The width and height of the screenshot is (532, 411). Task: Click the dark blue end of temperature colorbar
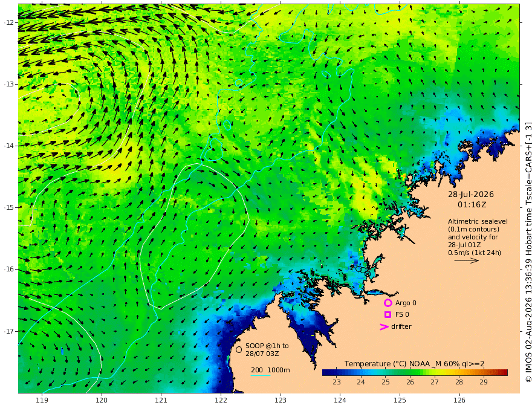coord(326,372)
